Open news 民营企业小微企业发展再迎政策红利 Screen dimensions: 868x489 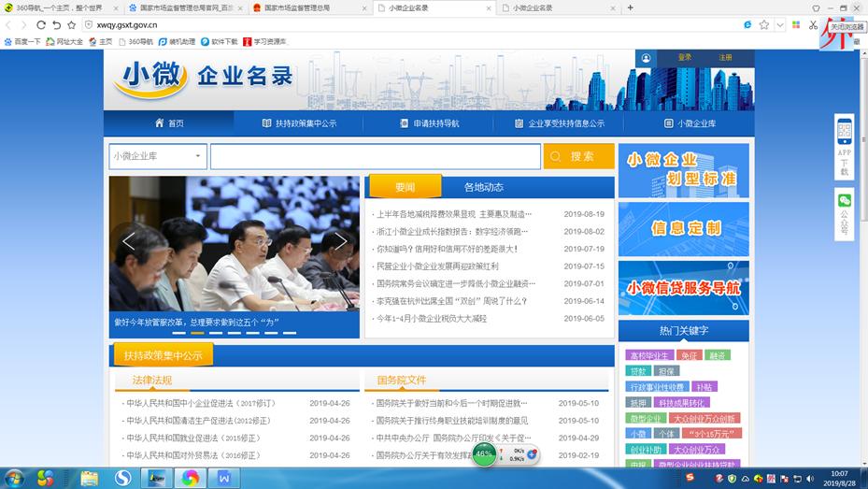(x=437, y=266)
